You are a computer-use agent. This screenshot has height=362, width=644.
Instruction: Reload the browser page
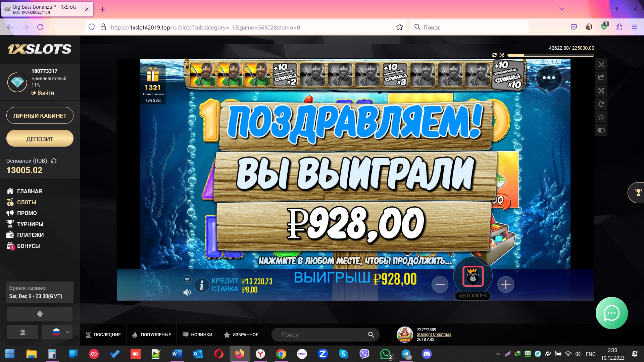(x=40, y=27)
